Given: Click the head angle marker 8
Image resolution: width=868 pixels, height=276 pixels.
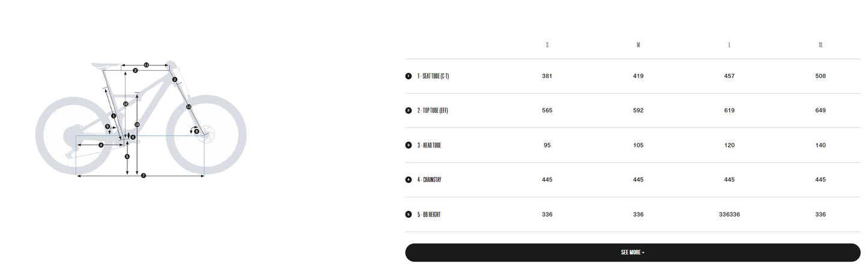Looking at the screenshot, I should (196, 131).
